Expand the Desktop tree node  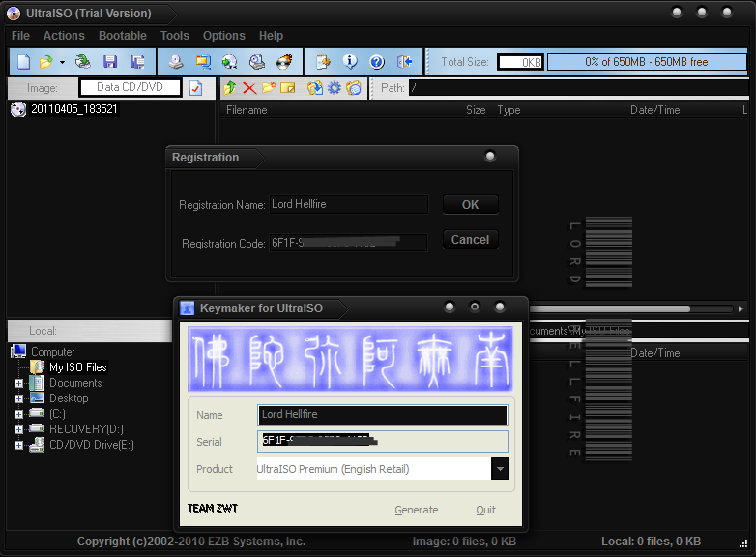click(18, 398)
